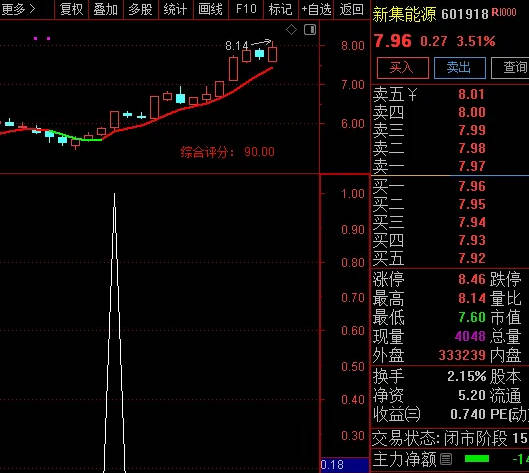Click the 综合评分 90.00 label

click(x=227, y=152)
